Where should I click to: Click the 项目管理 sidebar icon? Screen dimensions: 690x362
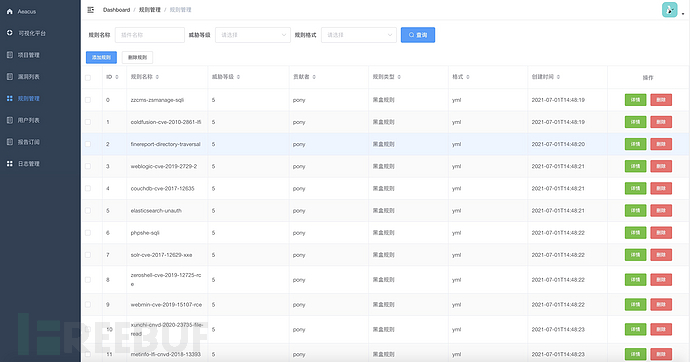(x=10, y=55)
